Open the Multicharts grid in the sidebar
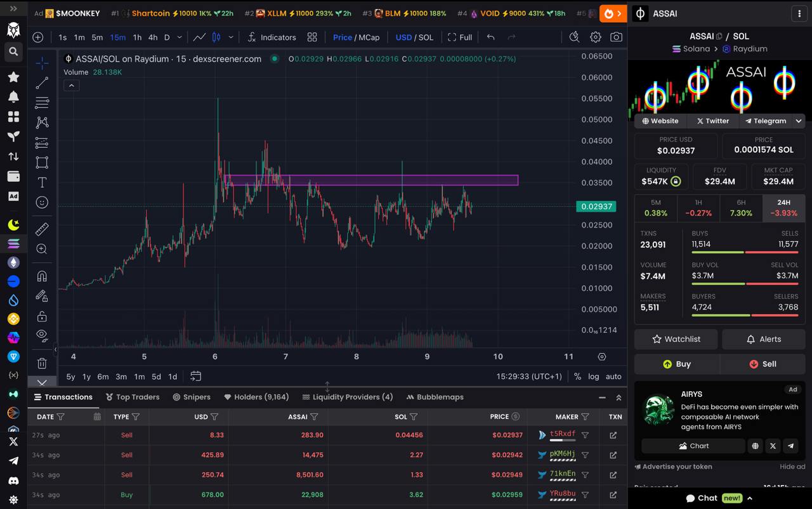 [x=13, y=117]
